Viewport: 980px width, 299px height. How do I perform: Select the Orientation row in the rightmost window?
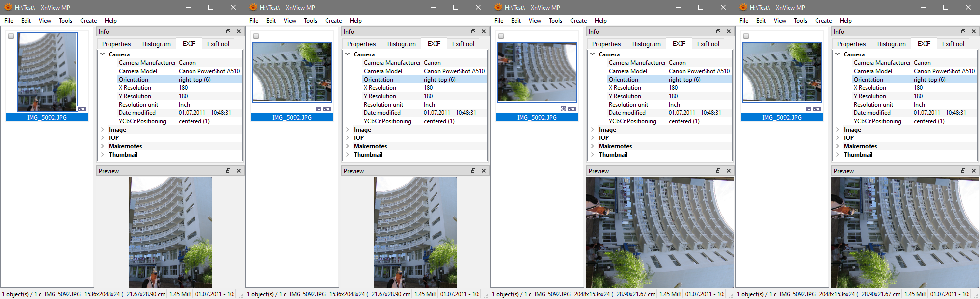[868, 80]
